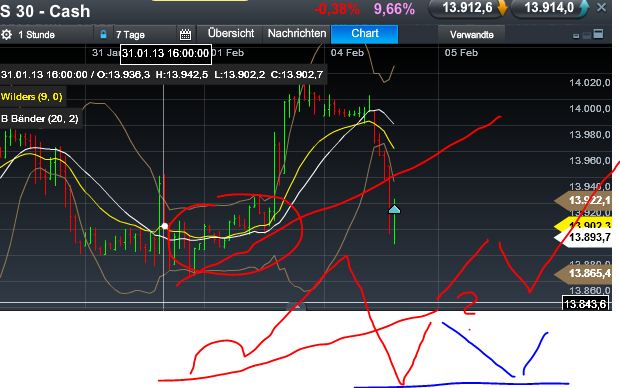The image size is (620, 388).
Task: Click the sell price 13.912,6 button
Action: [x=468, y=8]
